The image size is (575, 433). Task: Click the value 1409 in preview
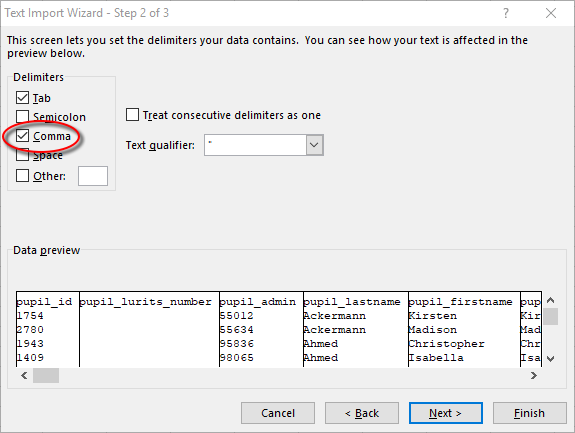coord(30,357)
